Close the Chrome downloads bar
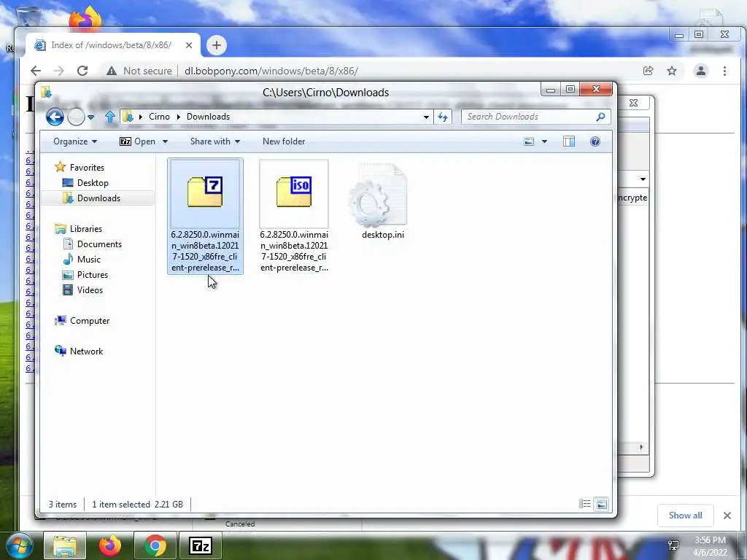Screen dimensions: 747x560 [727, 516]
